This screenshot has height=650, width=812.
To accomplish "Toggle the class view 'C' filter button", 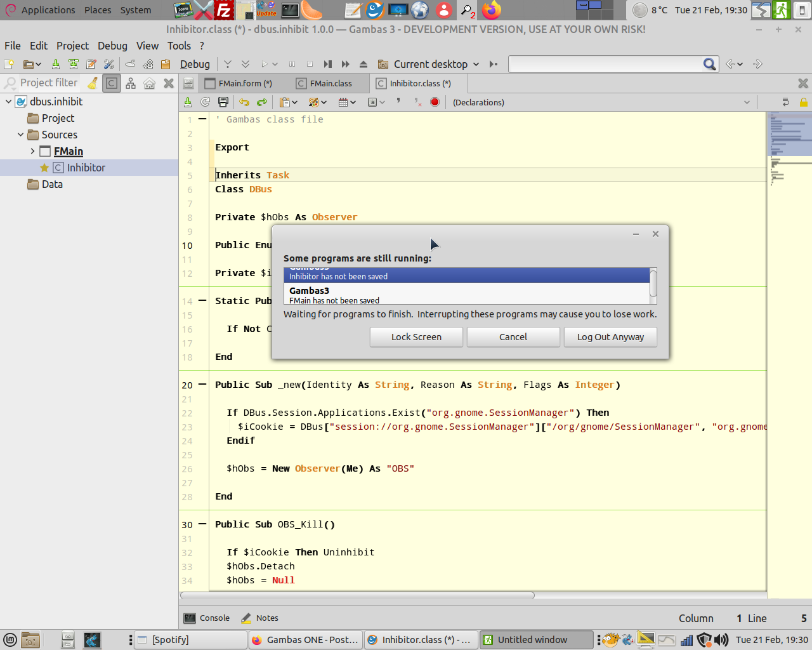I will pyautogui.click(x=112, y=83).
